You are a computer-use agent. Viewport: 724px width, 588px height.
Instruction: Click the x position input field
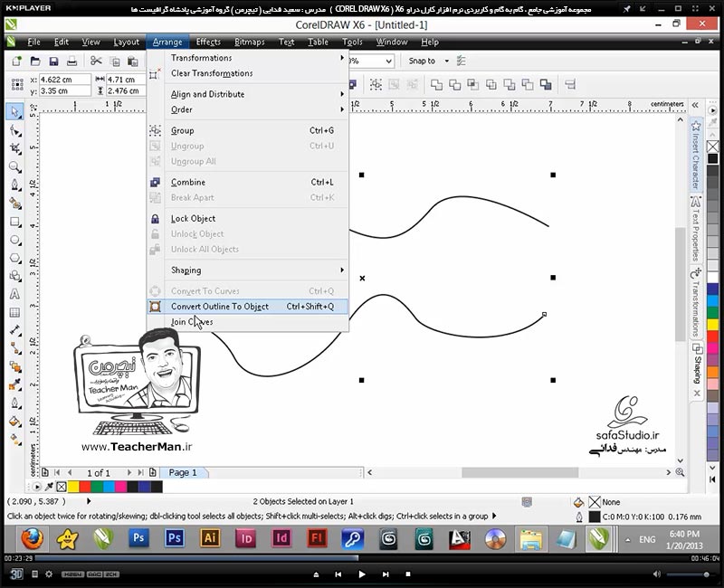tap(64, 80)
